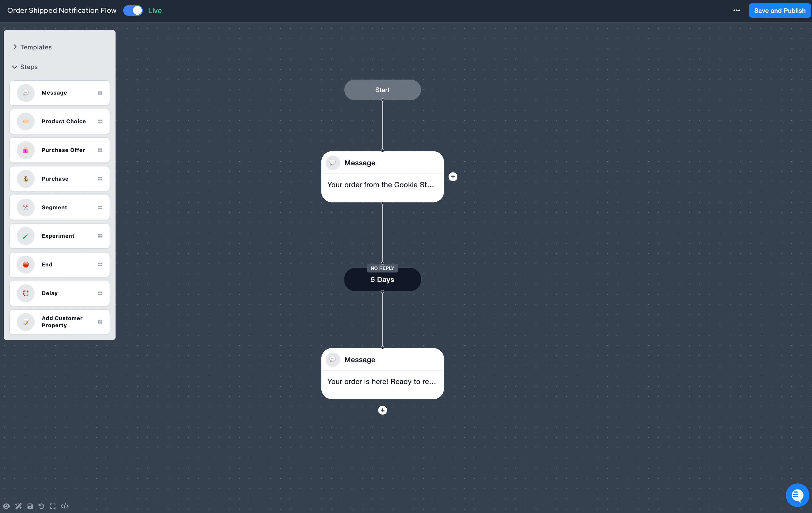
Task: Click the fullscreen fit-view icon
Action: click(x=53, y=506)
